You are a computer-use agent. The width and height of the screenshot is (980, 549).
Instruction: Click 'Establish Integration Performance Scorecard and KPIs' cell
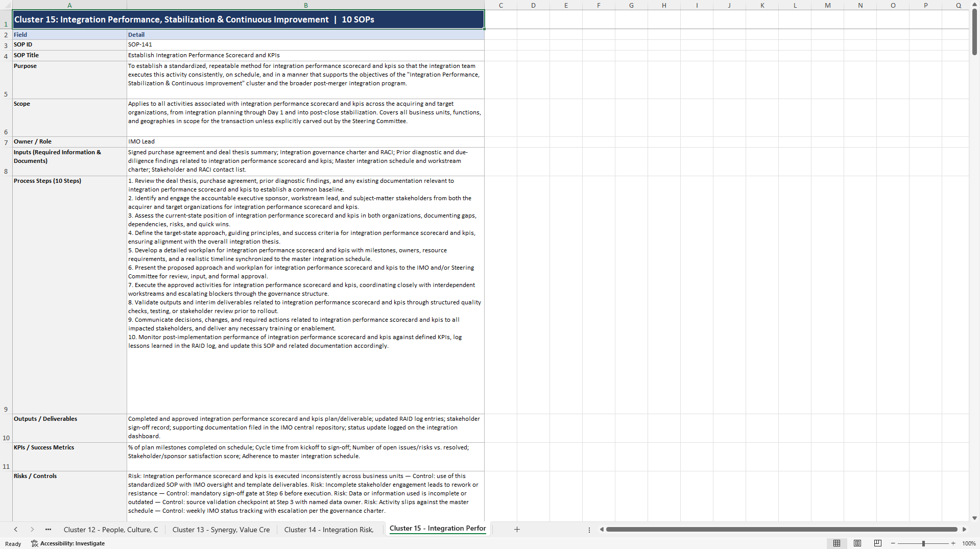tap(305, 56)
